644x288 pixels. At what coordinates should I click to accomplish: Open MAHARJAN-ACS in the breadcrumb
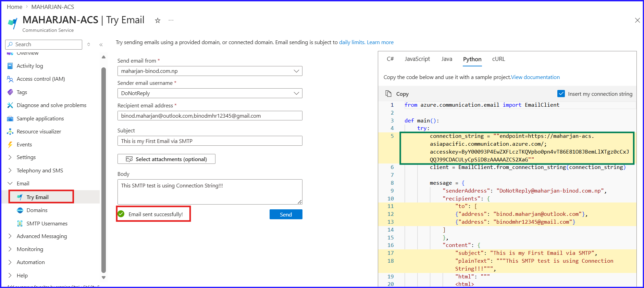point(53,7)
